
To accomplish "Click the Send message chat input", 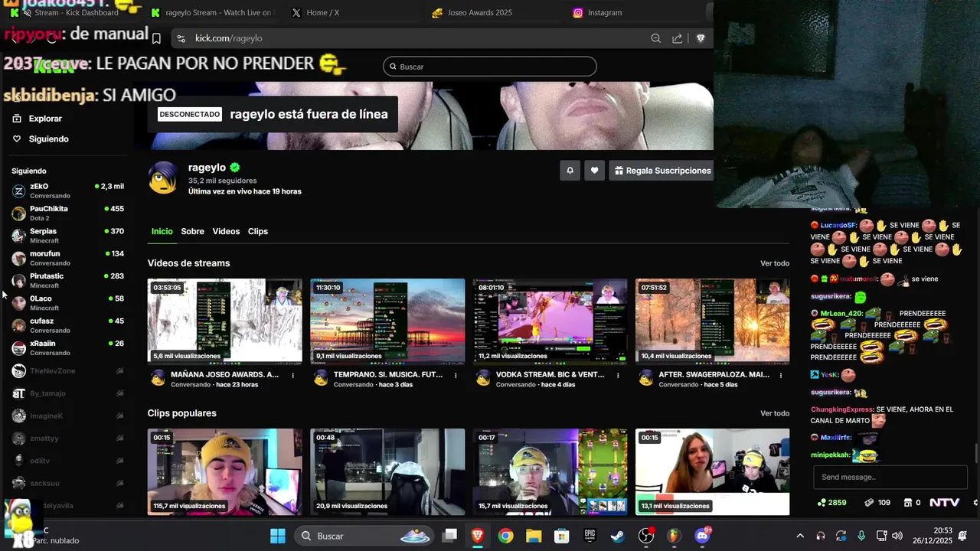I will [890, 477].
